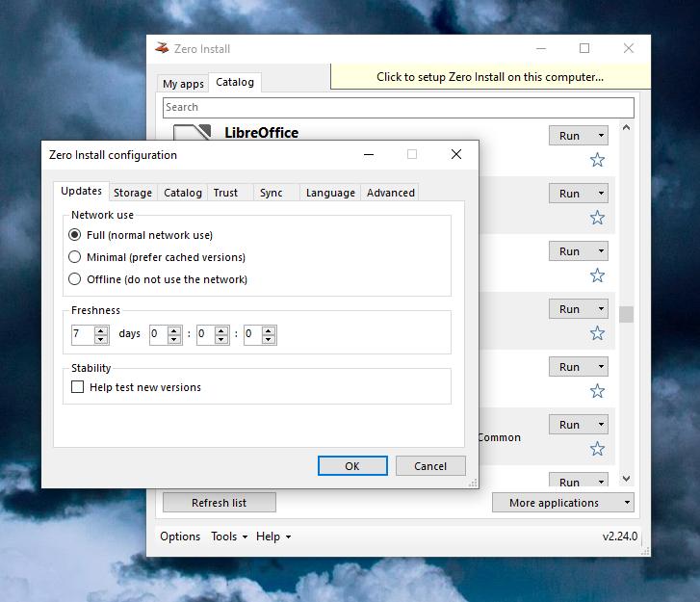The image size is (700, 602).
Task: Increase the Freshness seconds value with up arrow
Action: pos(269,330)
